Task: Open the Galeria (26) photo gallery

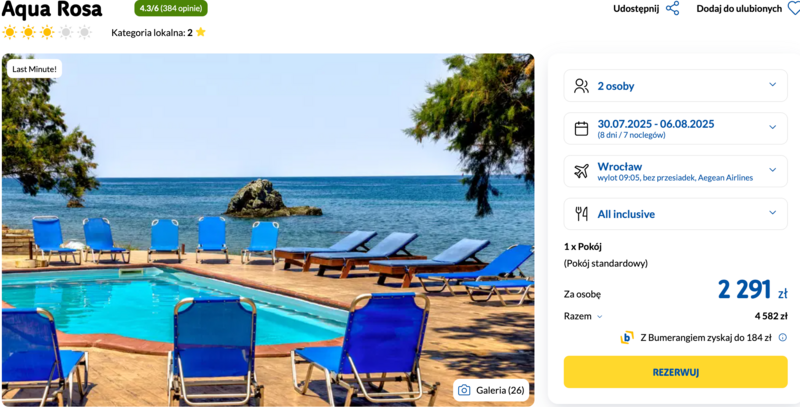Action: (x=491, y=390)
